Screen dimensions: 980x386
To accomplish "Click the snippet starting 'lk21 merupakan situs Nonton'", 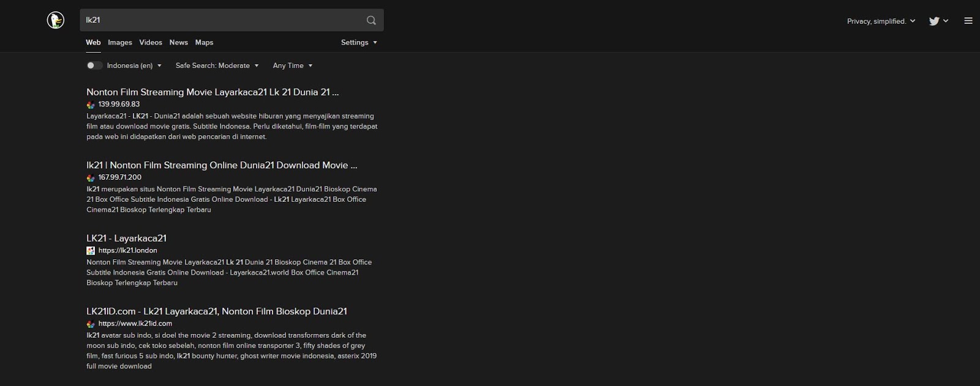I will pos(232,199).
